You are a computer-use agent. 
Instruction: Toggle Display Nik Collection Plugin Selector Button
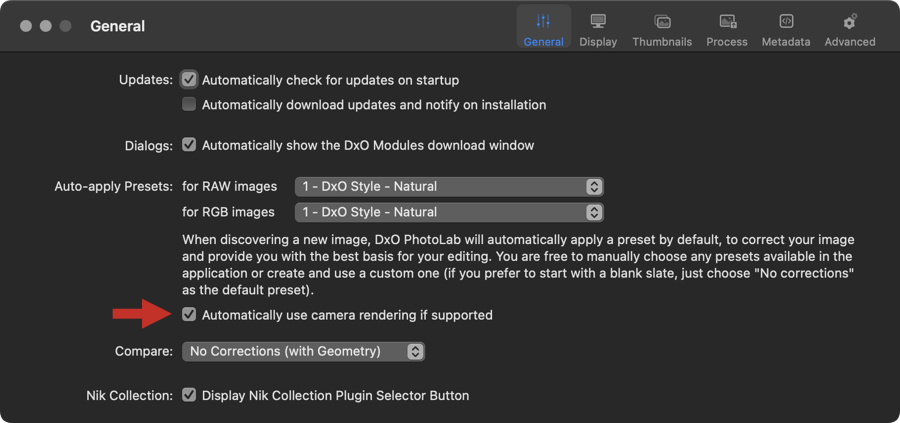[x=189, y=395]
